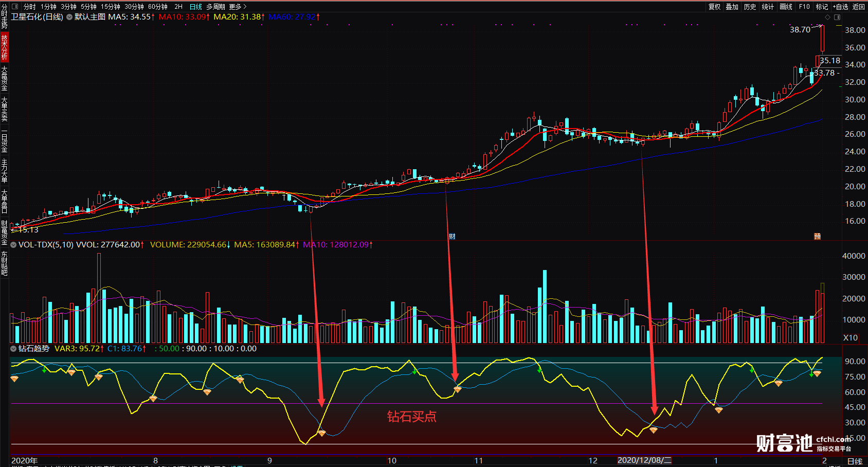Image resolution: width=868 pixels, height=467 pixels.
Task: Open 东财贴吧 sidebar tab
Action: click(4, 263)
